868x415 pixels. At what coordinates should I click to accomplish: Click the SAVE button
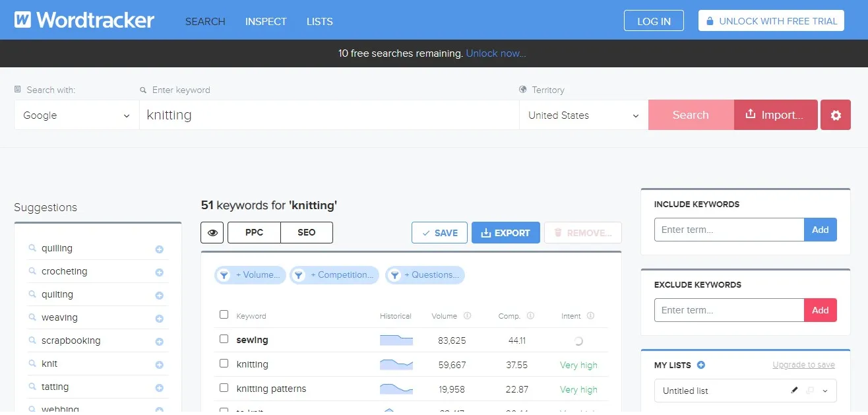440,233
